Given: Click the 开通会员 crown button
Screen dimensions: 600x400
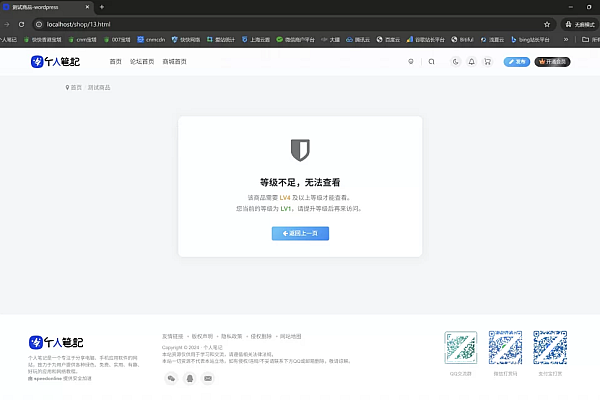Looking at the screenshot, I should [x=552, y=62].
